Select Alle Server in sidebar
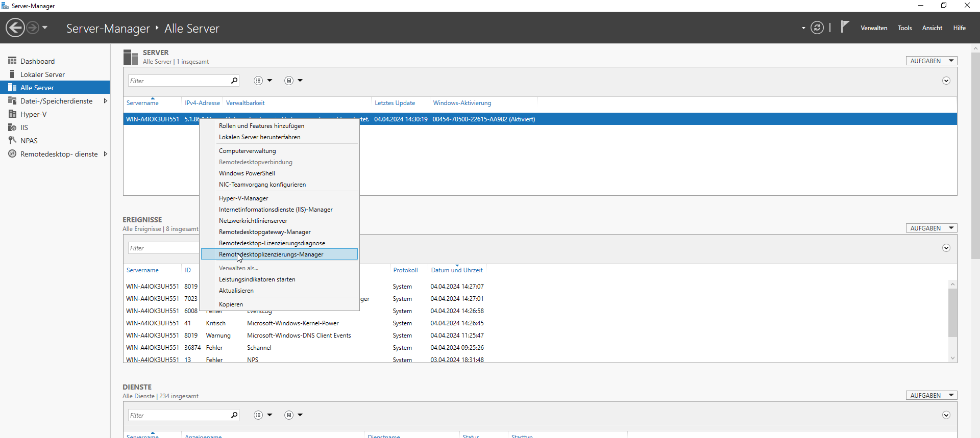Viewport: 980px width, 438px height. (x=55, y=88)
